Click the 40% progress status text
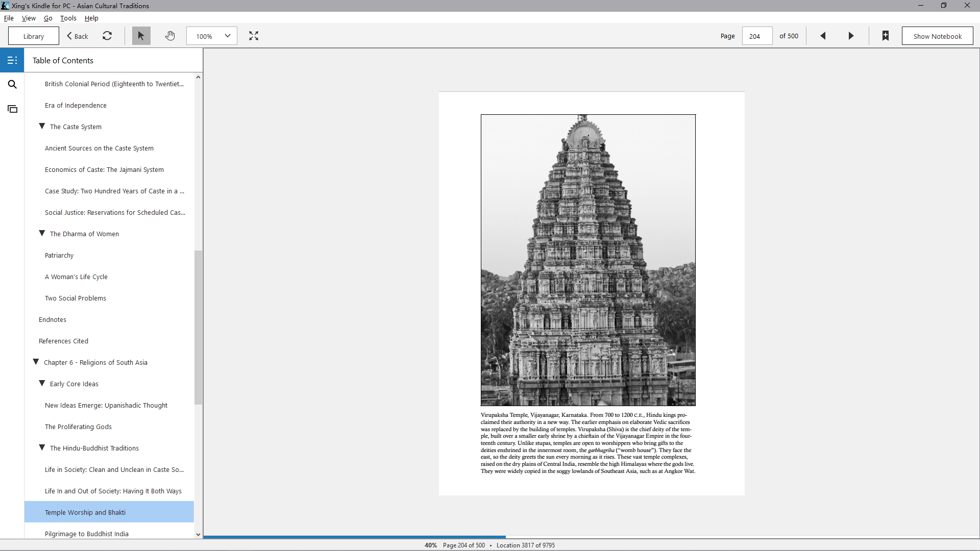Viewport: 980px width, 551px height. click(x=431, y=545)
